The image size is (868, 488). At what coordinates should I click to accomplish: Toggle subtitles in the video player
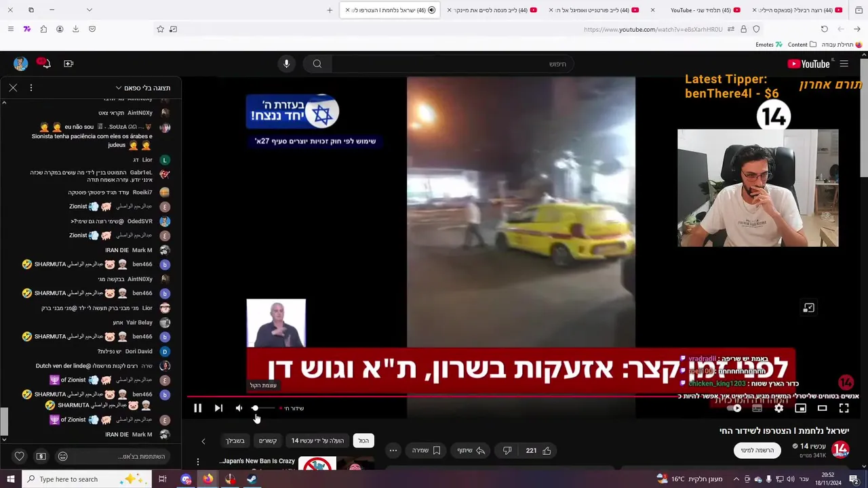(x=757, y=408)
